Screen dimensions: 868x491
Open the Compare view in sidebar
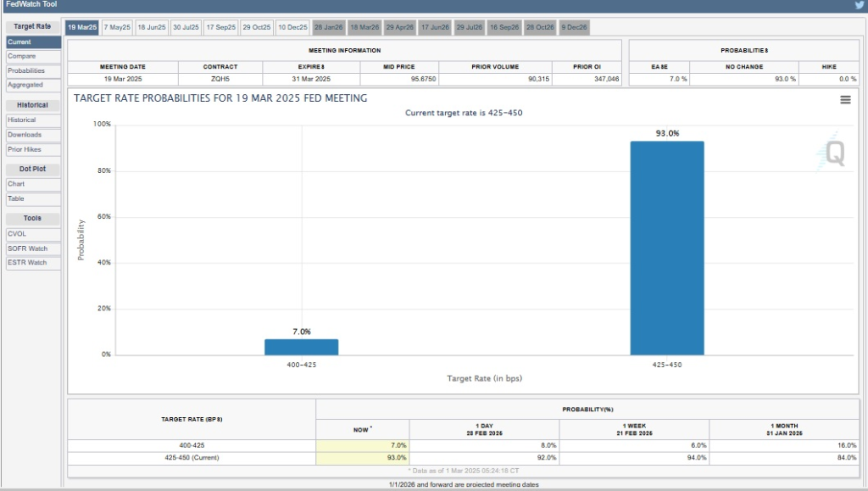coord(32,56)
